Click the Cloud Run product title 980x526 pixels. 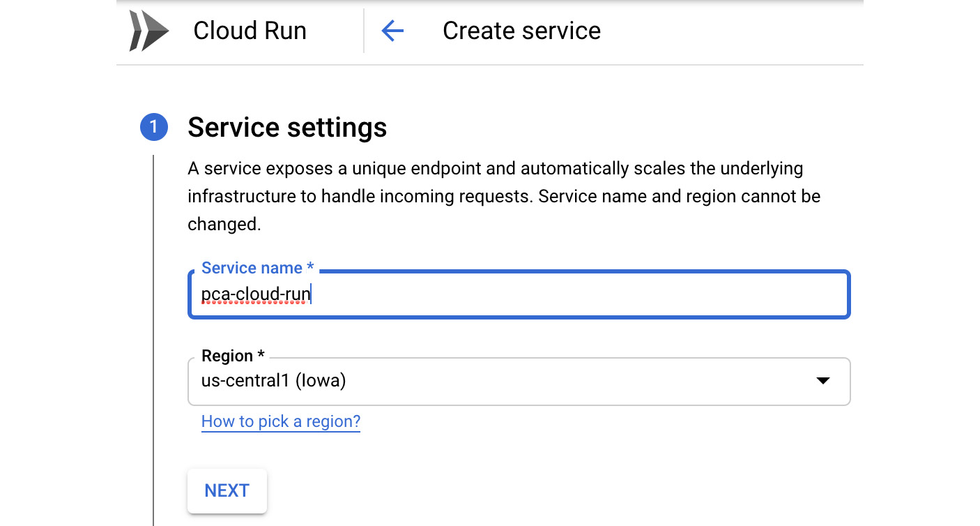[x=250, y=31]
